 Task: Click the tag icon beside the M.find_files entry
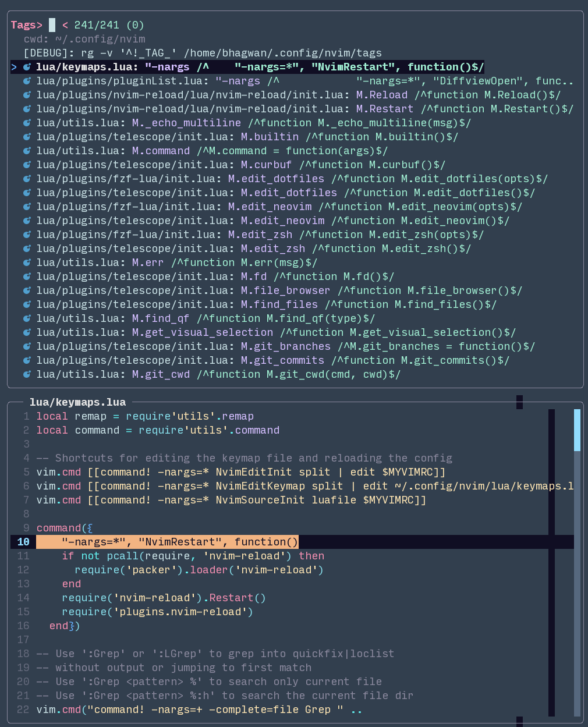point(27,304)
